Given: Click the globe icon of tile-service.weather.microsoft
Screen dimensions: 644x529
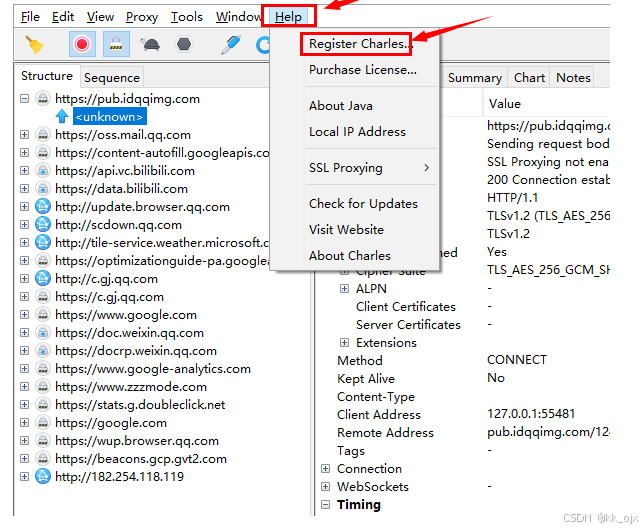Looking at the screenshot, I should [43, 243].
